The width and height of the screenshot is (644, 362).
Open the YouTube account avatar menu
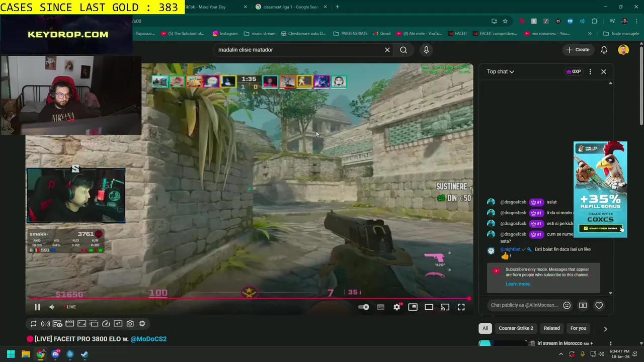pyautogui.click(x=623, y=50)
